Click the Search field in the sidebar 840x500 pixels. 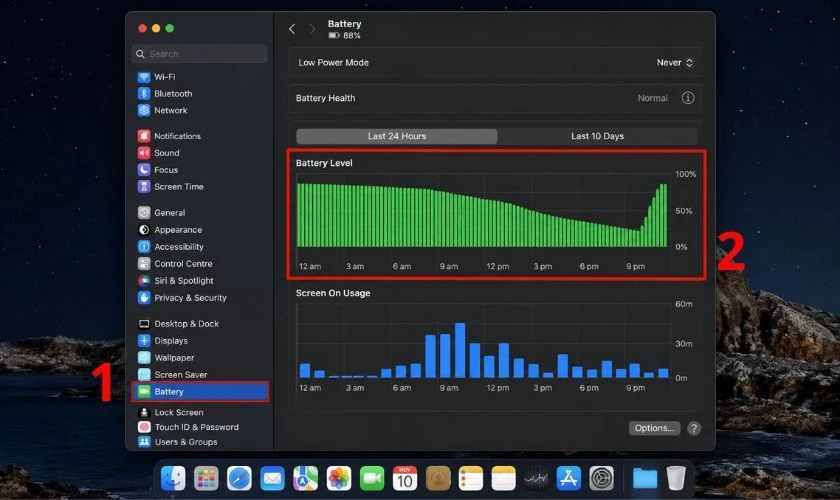[199, 54]
